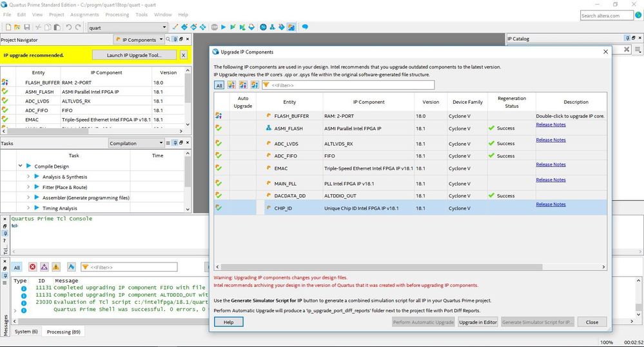This screenshot has height=347, width=644.
Task: Click clear X icon in IP Catalog search
Action: click(x=627, y=49)
